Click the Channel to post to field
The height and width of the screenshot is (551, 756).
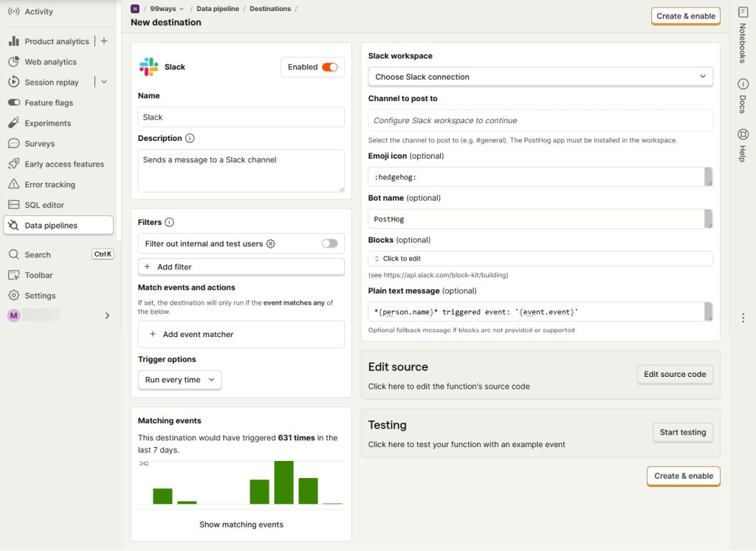[x=540, y=120]
